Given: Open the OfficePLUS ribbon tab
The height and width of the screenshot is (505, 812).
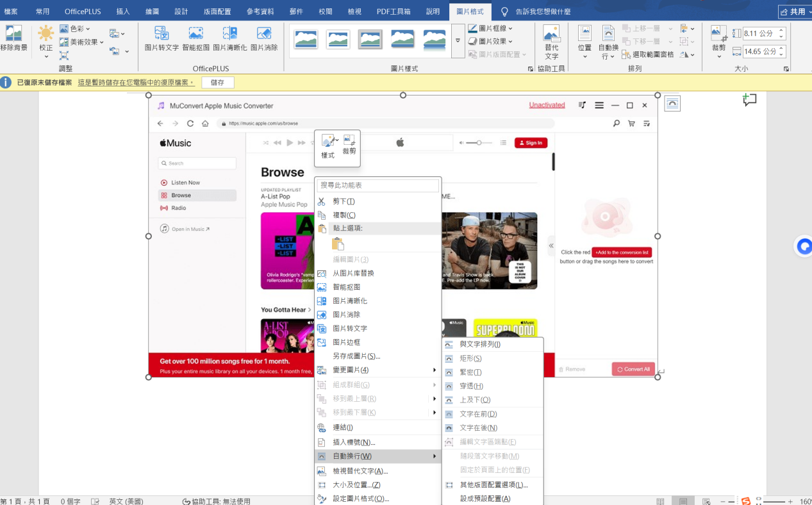Looking at the screenshot, I should click(x=83, y=12).
